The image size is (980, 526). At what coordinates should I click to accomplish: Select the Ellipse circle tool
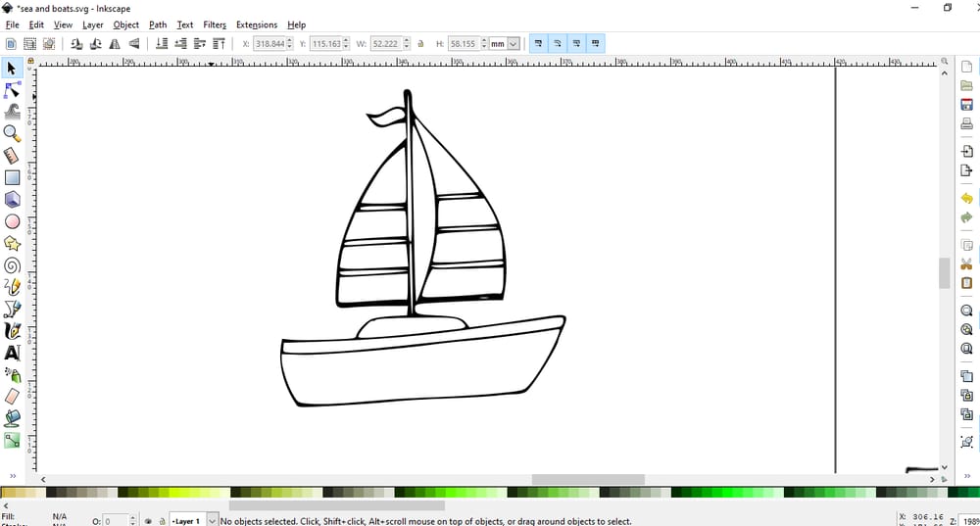[x=11, y=221]
